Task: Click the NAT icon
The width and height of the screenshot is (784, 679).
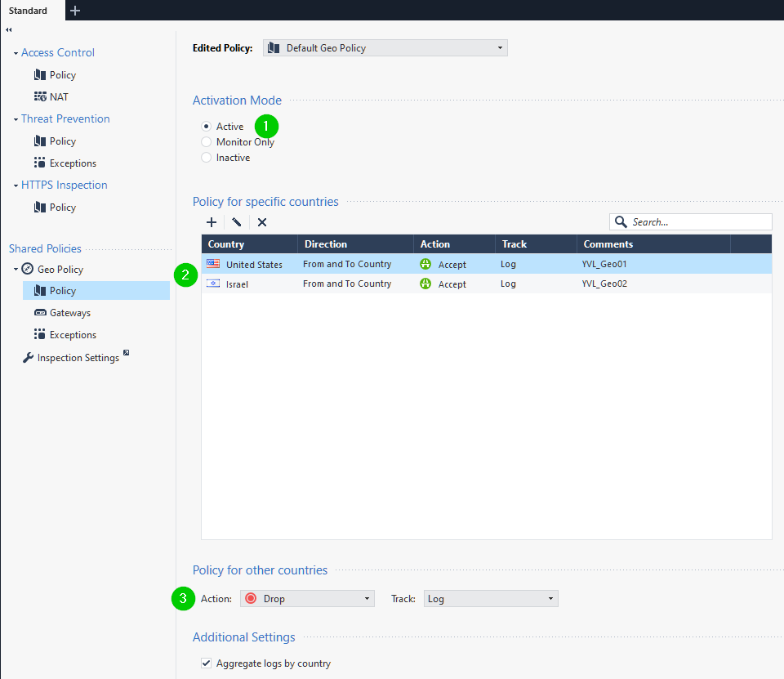Action: click(40, 96)
